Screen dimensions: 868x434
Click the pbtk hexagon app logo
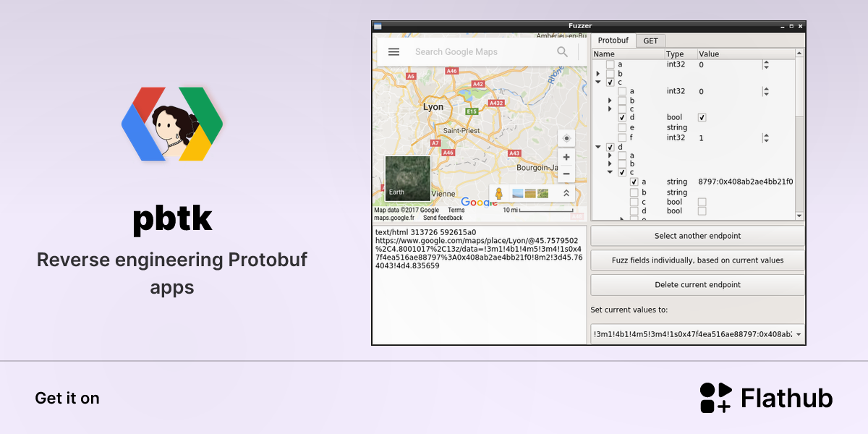click(x=172, y=124)
